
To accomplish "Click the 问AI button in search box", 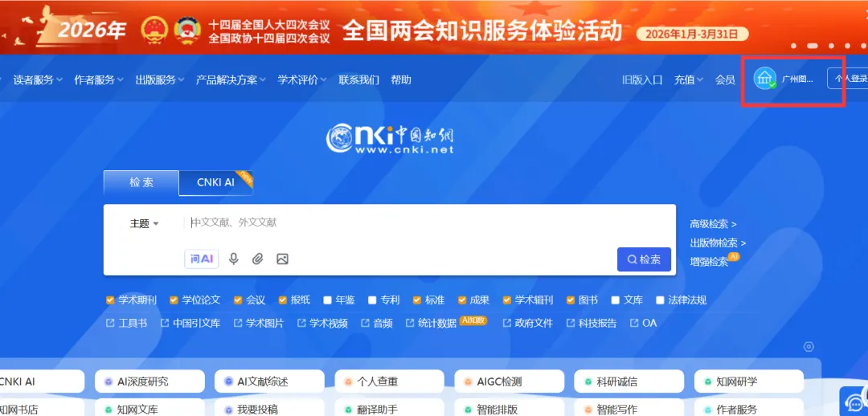I will [x=202, y=259].
